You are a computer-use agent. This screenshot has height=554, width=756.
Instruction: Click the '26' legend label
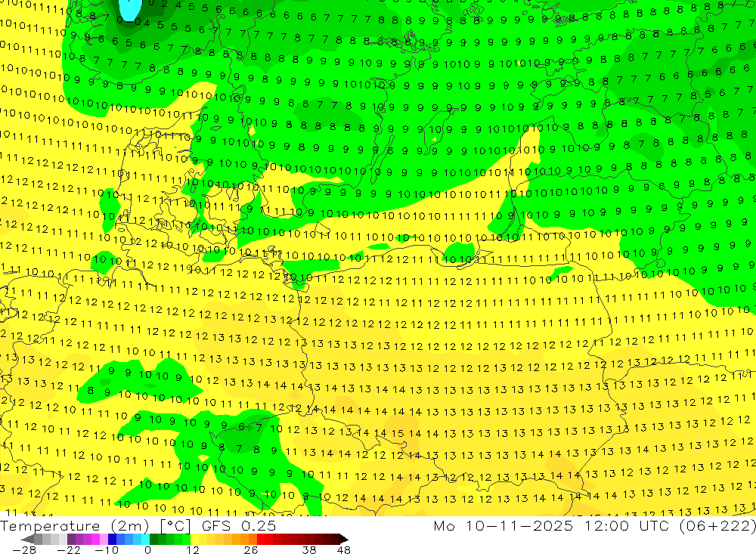pos(251,549)
